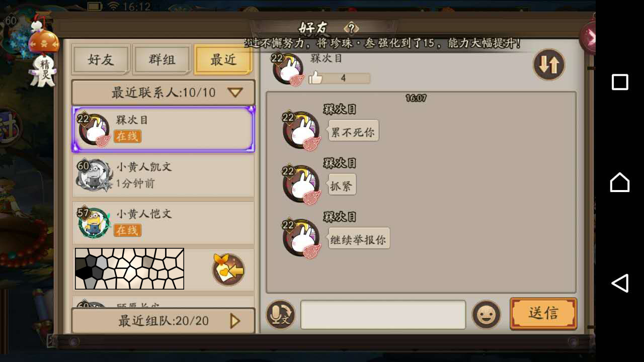
Task: Tap the voice-to-text microphone icon
Action: coord(280,315)
